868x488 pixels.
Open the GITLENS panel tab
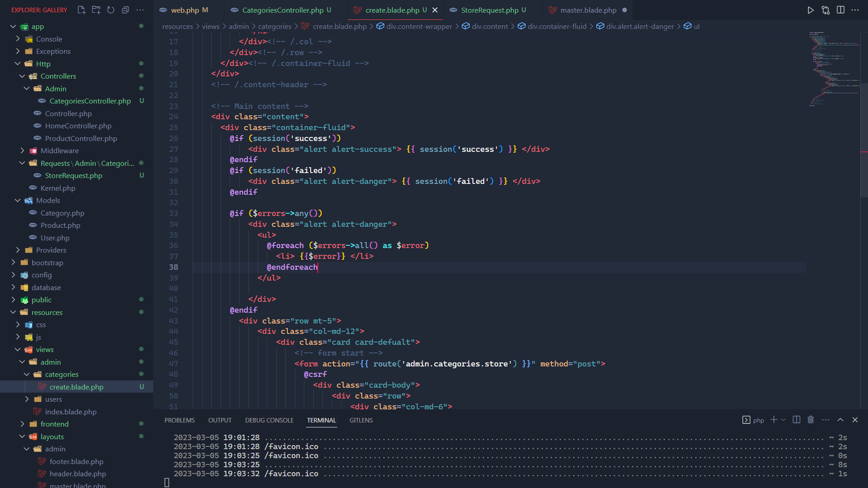tap(361, 420)
